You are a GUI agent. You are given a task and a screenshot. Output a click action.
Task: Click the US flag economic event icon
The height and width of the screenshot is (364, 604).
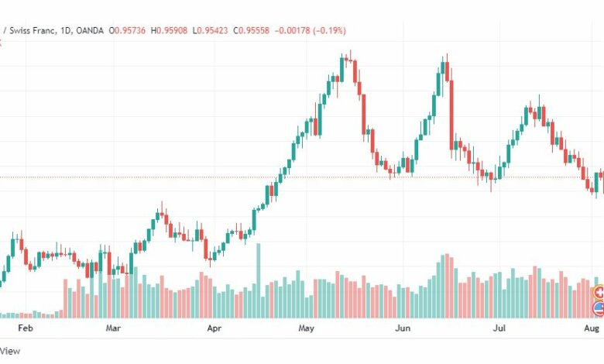(x=599, y=308)
